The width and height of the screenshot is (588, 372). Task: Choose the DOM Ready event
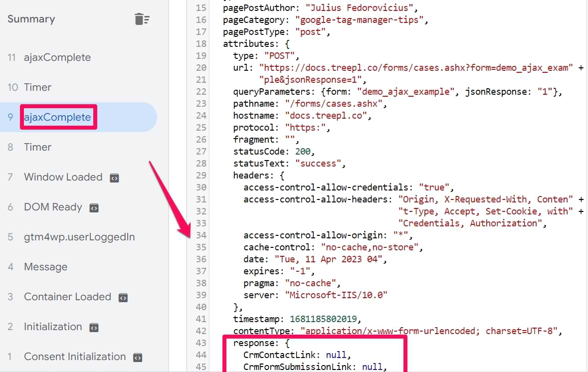pyautogui.click(x=53, y=207)
